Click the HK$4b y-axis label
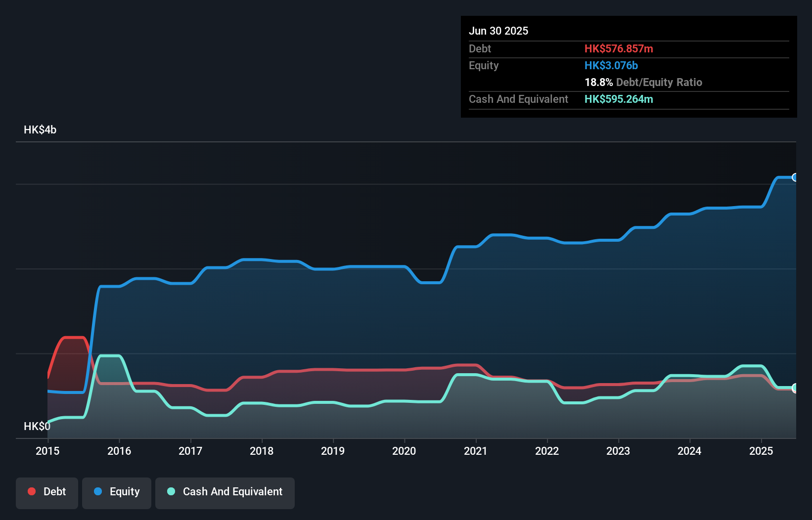The image size is (812, 520). 40,130
